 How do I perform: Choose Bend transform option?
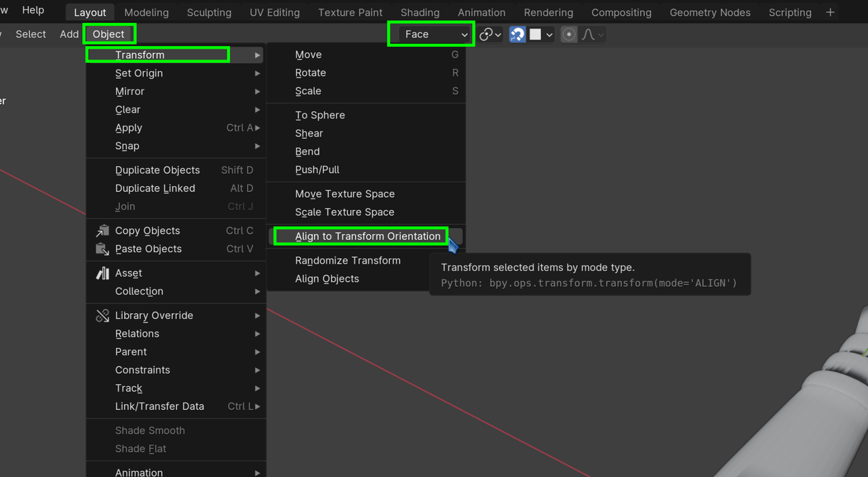[x=366, y=152]
